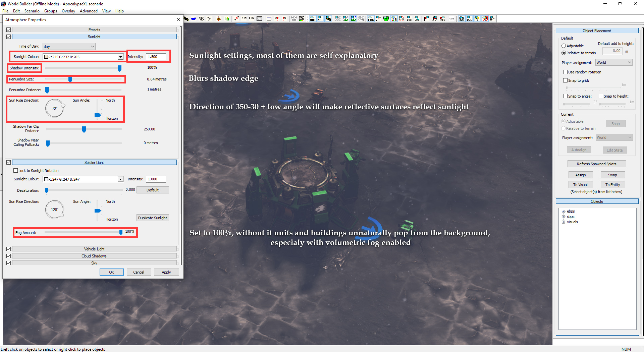Expand the ebps tree node
Screen dimensions: 644x352
tap(563, 212)
